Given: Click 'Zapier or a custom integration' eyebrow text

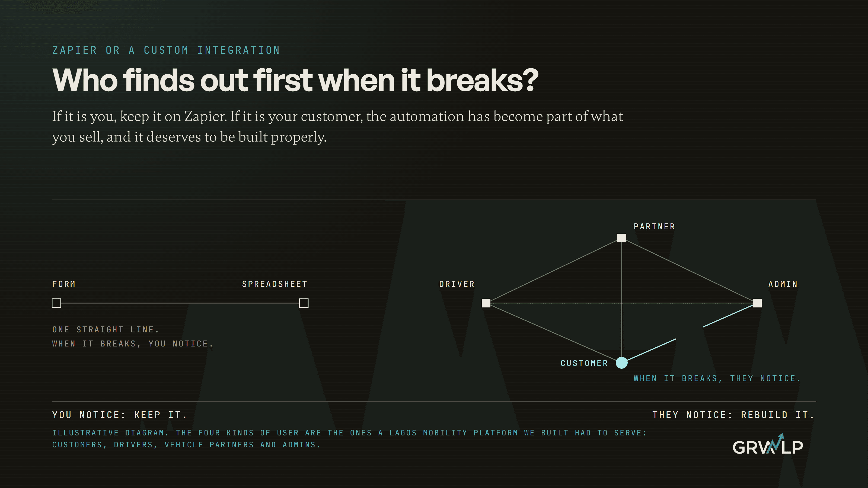Looking at the screenshot, I should (x=166, y=50).
